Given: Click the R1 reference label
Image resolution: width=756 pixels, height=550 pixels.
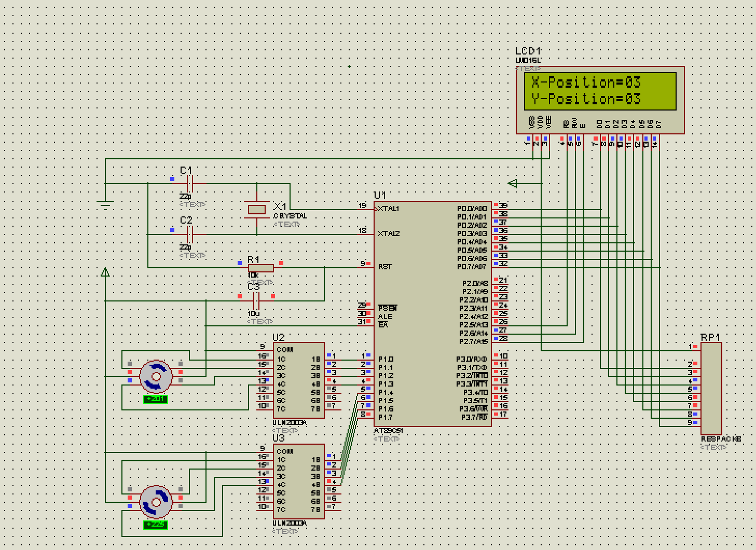Looking at the screenshot, I should click(253, 259).
